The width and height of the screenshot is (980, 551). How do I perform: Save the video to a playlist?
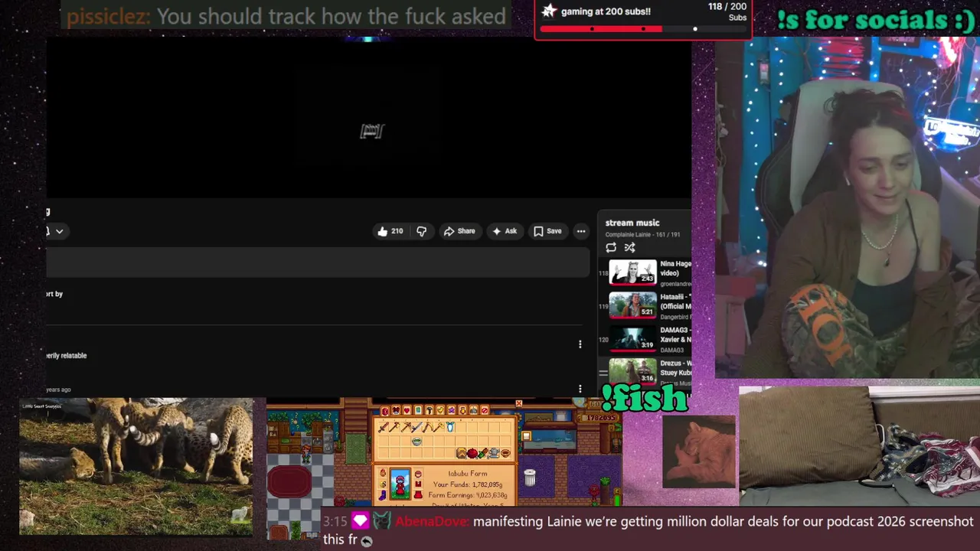click(547, 231)
